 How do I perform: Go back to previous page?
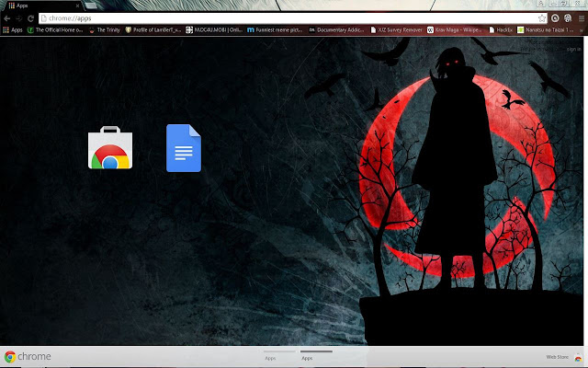(x=7, y=18)
